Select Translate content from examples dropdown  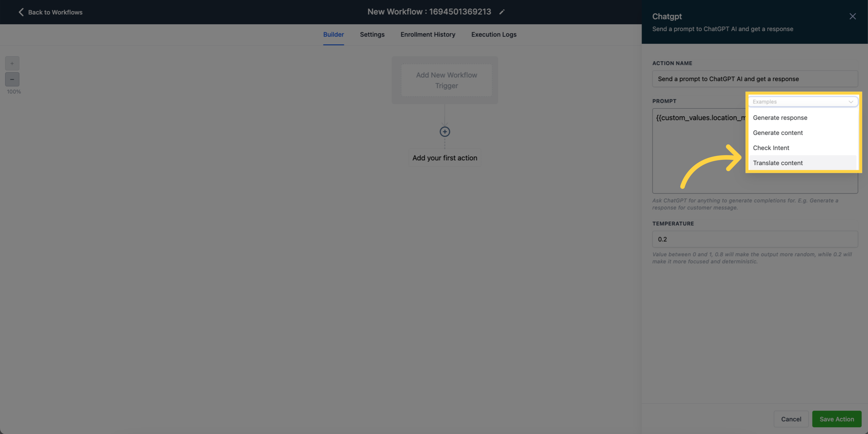[x=778, y=162]
